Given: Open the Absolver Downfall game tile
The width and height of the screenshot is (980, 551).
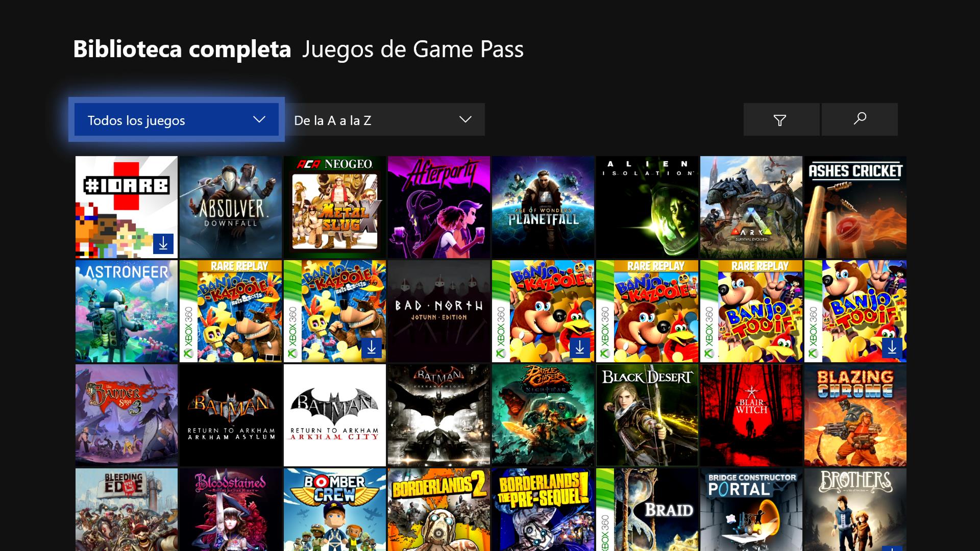Looking at the screenshot, I should click(231, 207).
